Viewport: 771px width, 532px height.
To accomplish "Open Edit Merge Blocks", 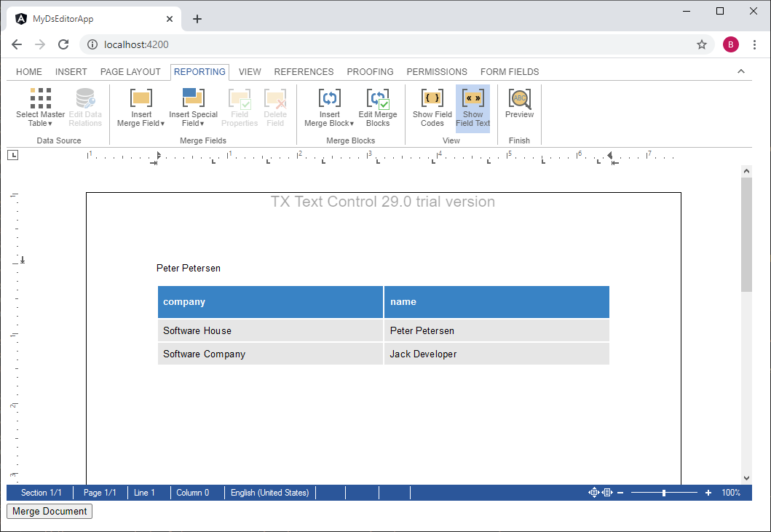I will coord(378,107).
